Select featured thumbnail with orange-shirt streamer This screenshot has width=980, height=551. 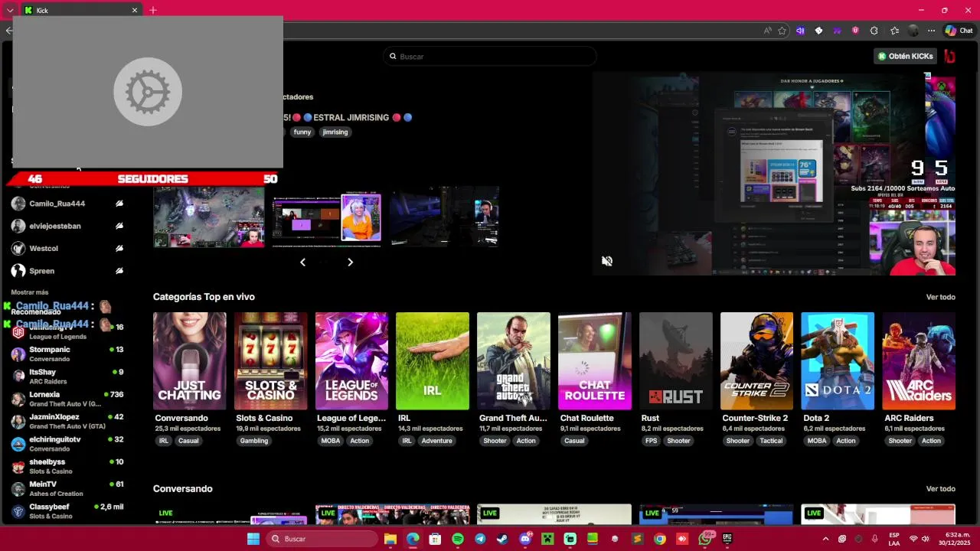coord(327,217)
